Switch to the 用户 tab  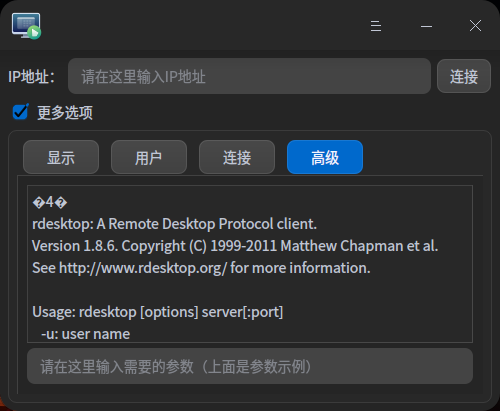coord(149,157)
